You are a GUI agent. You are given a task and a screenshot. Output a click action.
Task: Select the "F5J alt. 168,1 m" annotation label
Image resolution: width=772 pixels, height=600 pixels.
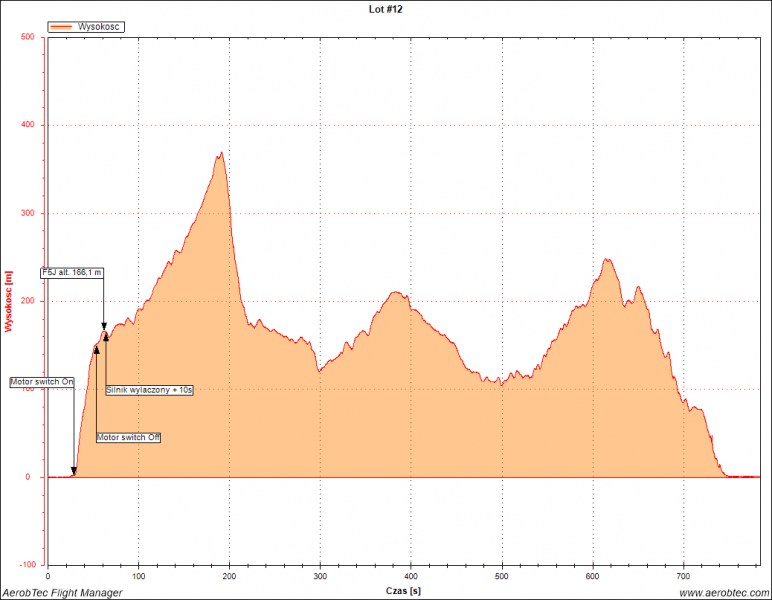(72, 272)
